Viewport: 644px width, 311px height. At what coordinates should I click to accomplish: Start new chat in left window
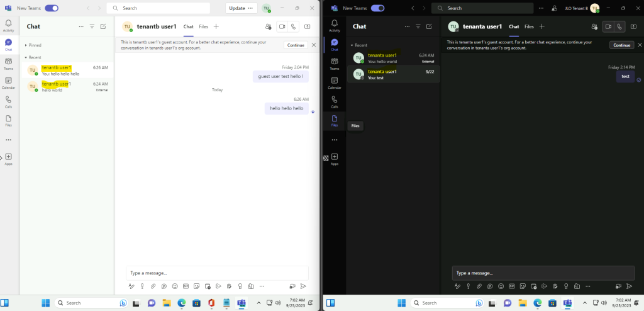click(x=103, y=26)
